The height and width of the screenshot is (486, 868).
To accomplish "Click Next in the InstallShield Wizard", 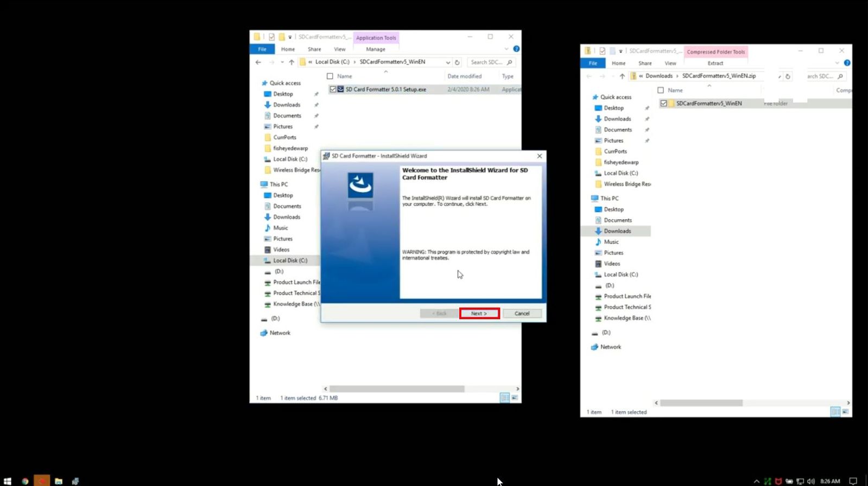I will point(479,314).
